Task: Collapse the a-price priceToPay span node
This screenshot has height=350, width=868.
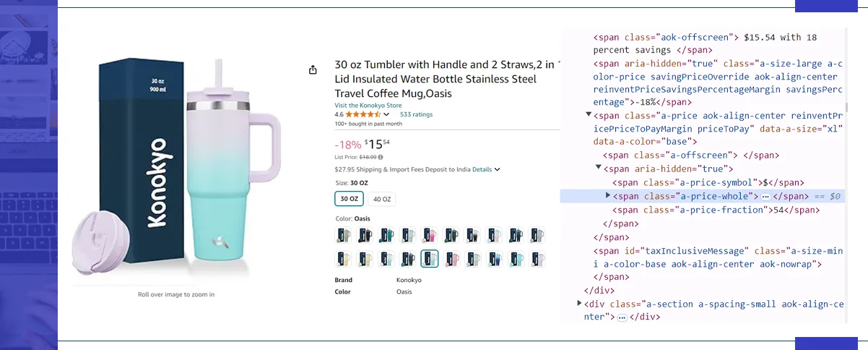Action: [589, 114]
